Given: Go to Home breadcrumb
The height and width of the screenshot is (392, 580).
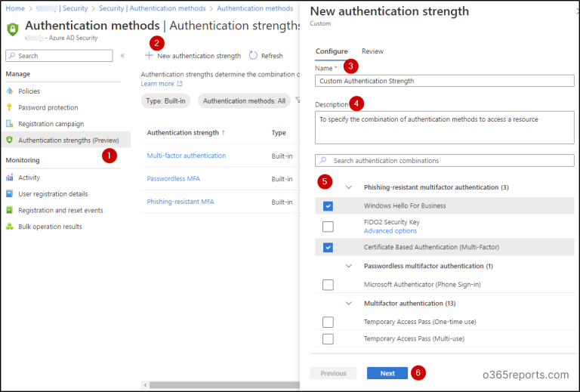Looking at the screenshot, I should pyautogui.click(x=15, y=8).
